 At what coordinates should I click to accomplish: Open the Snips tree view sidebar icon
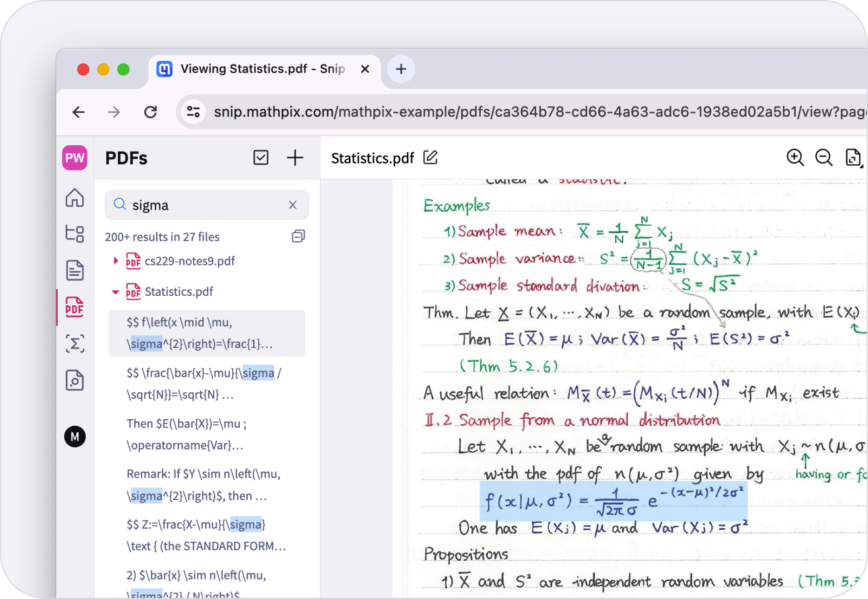point(74,234)
